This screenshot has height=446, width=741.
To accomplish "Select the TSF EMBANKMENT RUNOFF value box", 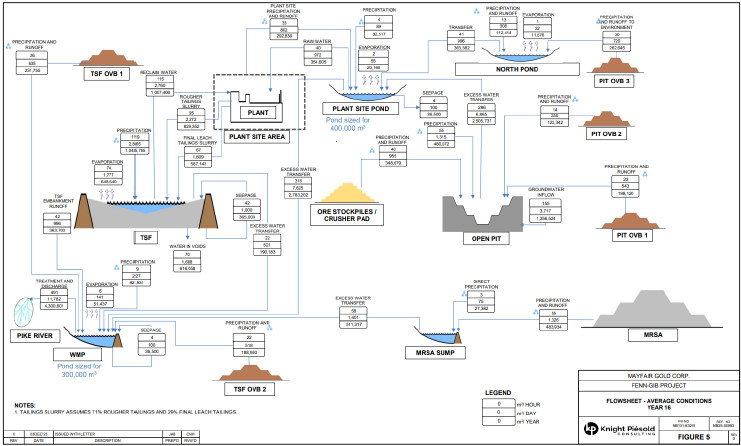I will pyautogui.click(x=57, y=223).
